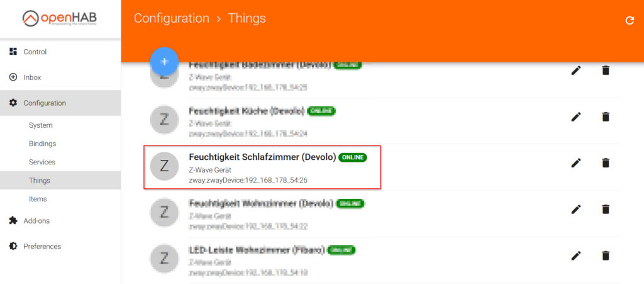This screenshot has width=644, height=284.
Task: Delete Feuchtigkeit Badezimmer thing with trash icon
Action: tap(606, 71)
